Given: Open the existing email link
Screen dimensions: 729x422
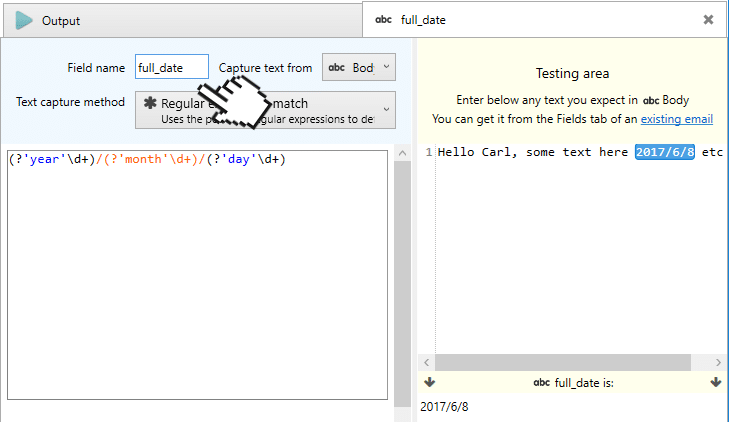Looking at the screenshot, I should pos(676,119).
